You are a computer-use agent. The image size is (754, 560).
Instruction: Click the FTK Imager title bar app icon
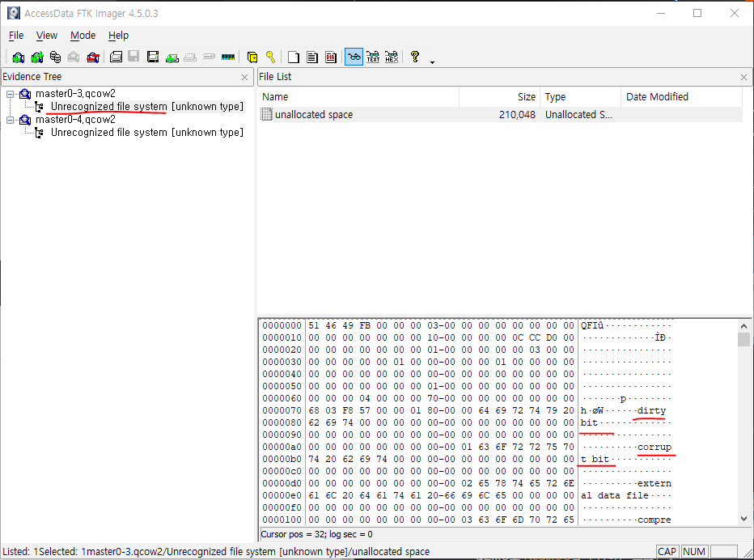(14, 13)
